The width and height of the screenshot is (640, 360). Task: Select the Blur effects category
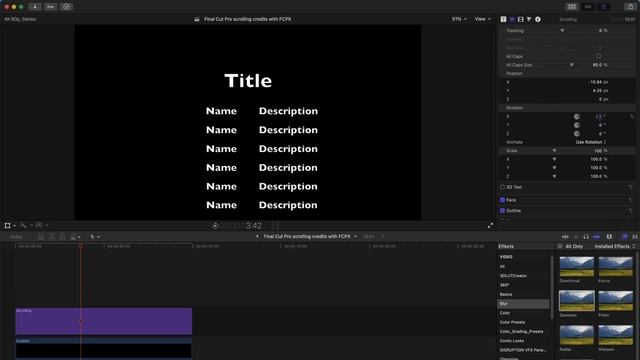coord(523,304)
